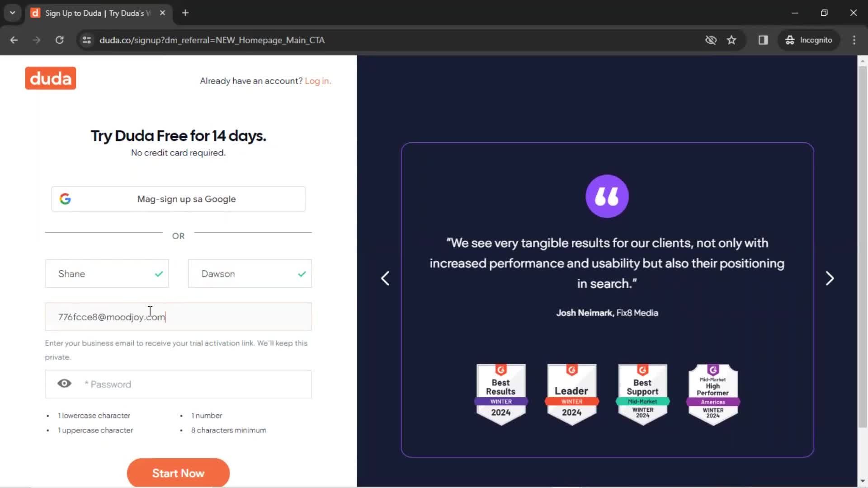The height and width of the screenshot is (488, 868).
Task: Click the email field
Action: coord(178,317)
